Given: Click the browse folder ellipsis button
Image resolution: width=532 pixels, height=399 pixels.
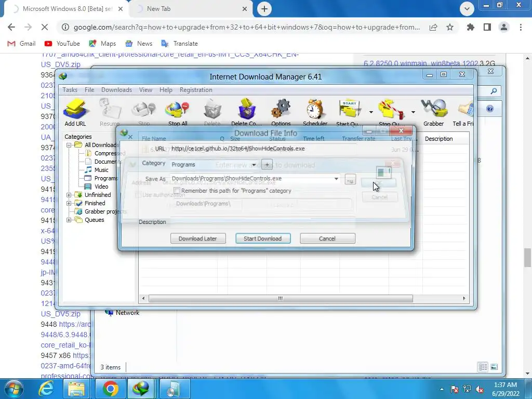Looking at the screenshot, I should click(x=350, y=179).
